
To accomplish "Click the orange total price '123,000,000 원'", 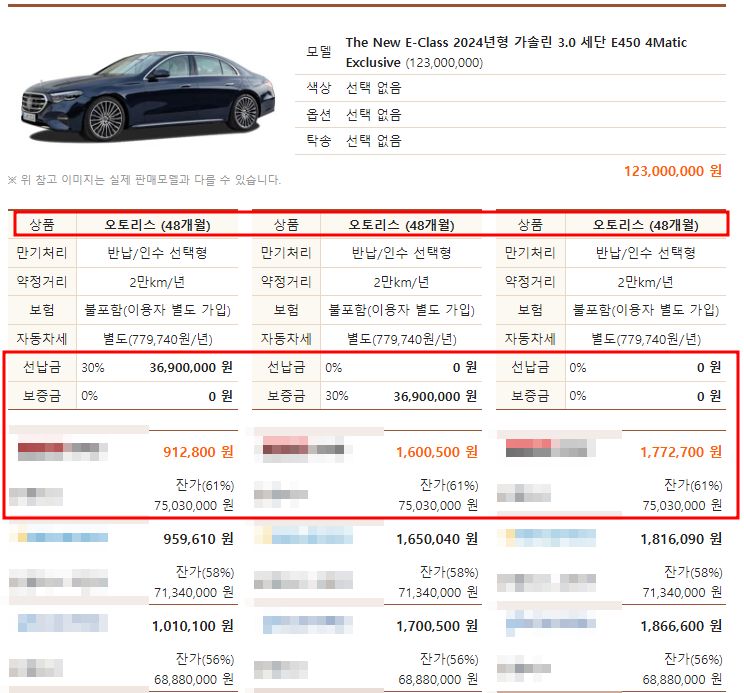I will tap(673, 171).
